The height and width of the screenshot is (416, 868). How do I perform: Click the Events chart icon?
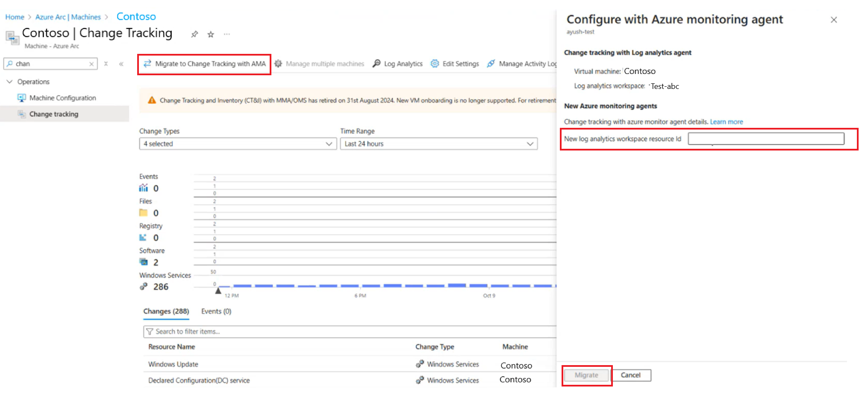click(144, 188)
